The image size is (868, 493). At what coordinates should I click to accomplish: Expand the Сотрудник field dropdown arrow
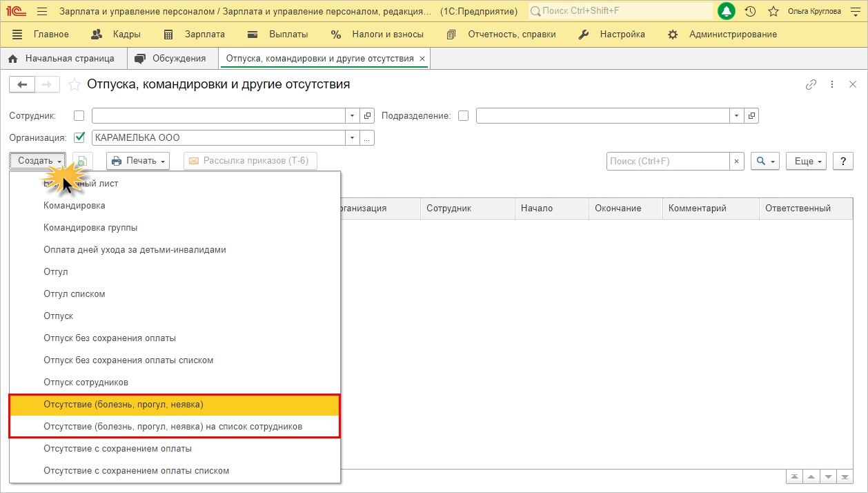[353, 116]
